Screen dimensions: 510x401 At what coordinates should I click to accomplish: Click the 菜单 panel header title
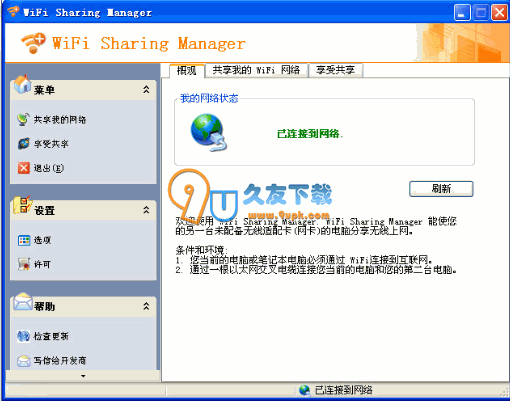click(x=44, y=90)
